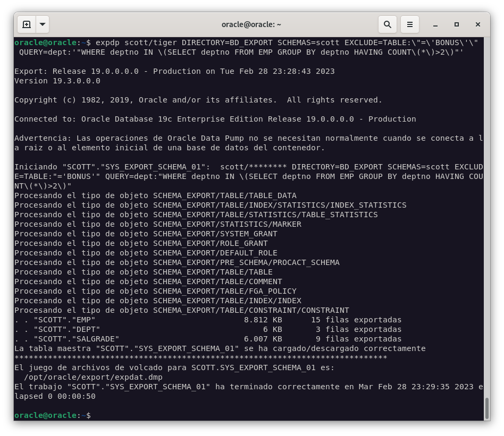
Task: Click the "SCOTT"."EMP" export row
Action: click(207, 320)
